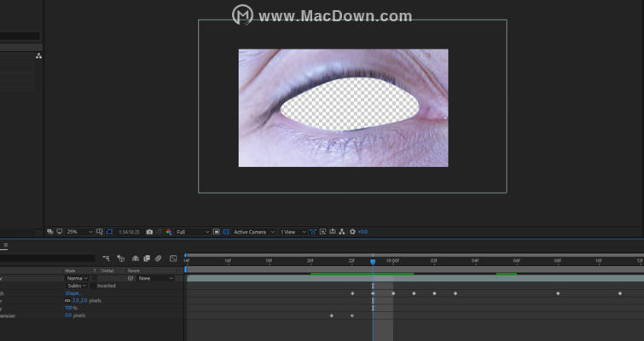Click the 20f mark on time ruler
Screen dimensions: 644x341
click(x=310, y=261)
